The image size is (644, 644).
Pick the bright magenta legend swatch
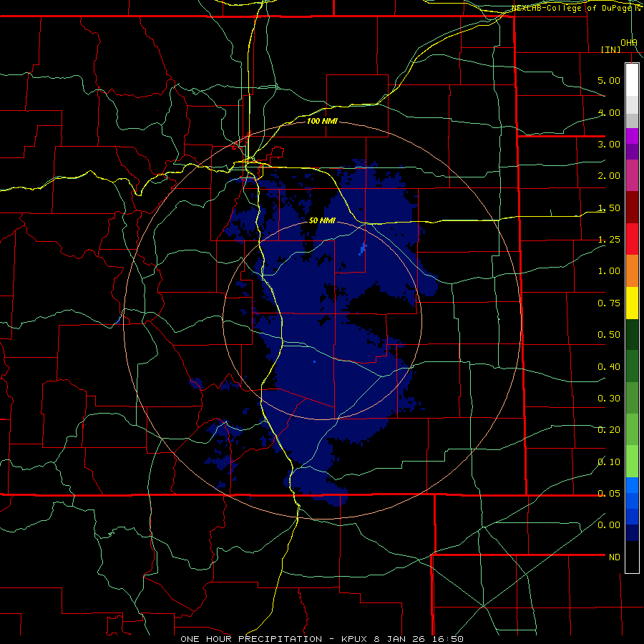pos(632,136)
